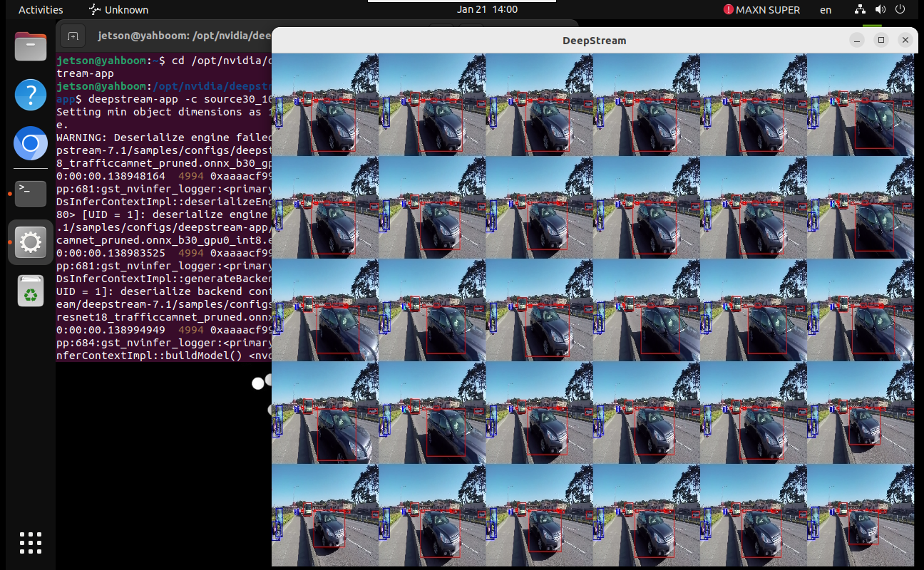The image size is (924, 570).
Task: Maximize the DeepStream window
Action: tap(881, 41)
